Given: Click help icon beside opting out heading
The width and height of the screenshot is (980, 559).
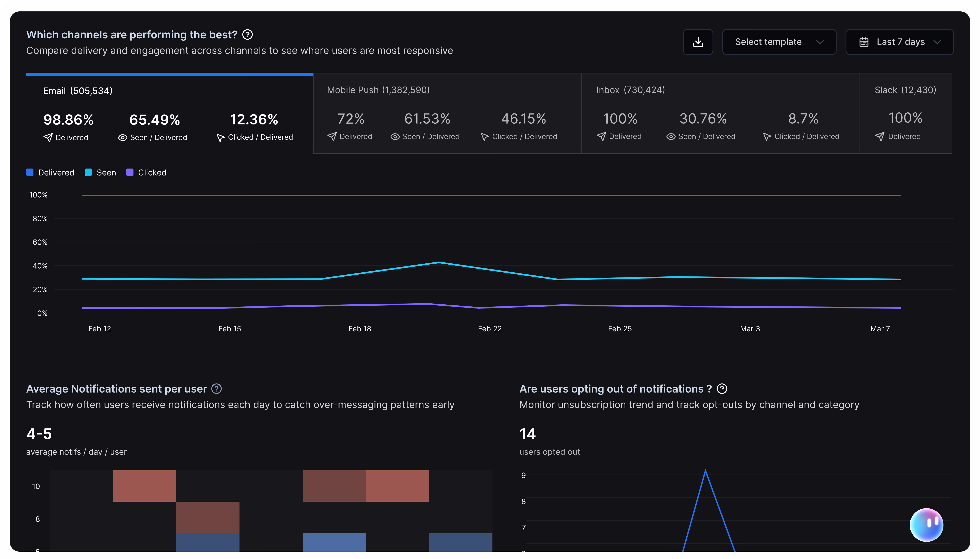Looking at the screenshot, I should pyautogui.click(x=722, y=389).
